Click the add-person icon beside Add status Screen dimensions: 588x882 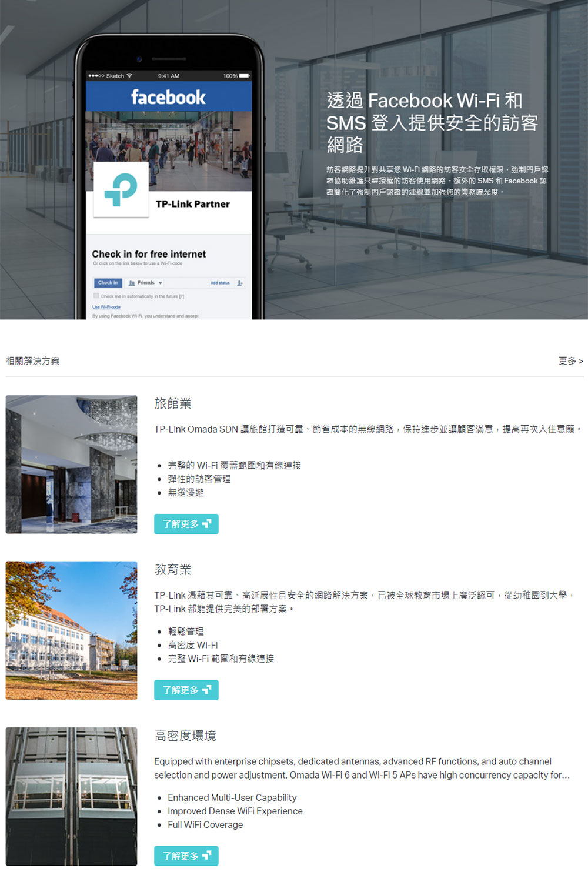click(x=240, y=283)
